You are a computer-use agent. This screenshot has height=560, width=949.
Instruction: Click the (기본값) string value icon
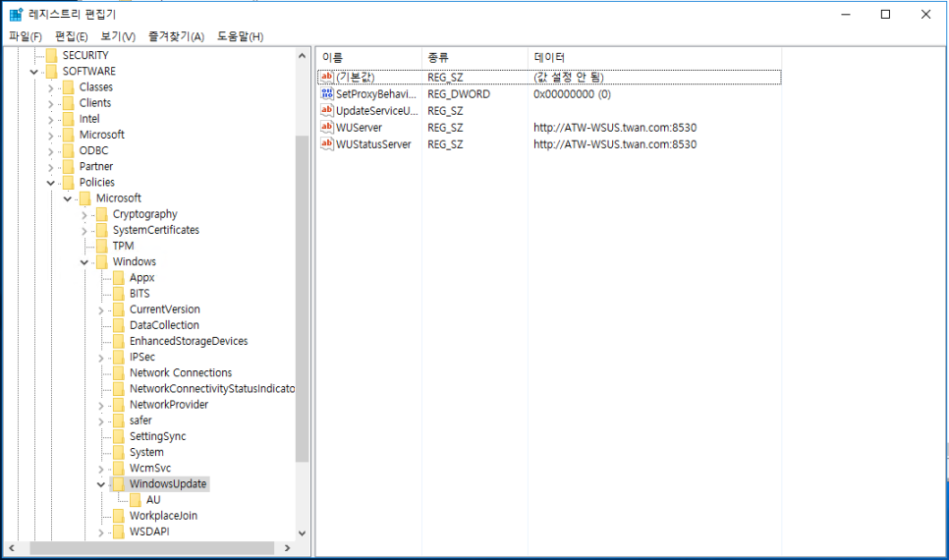pyautogui.click(x=327, y=77)
